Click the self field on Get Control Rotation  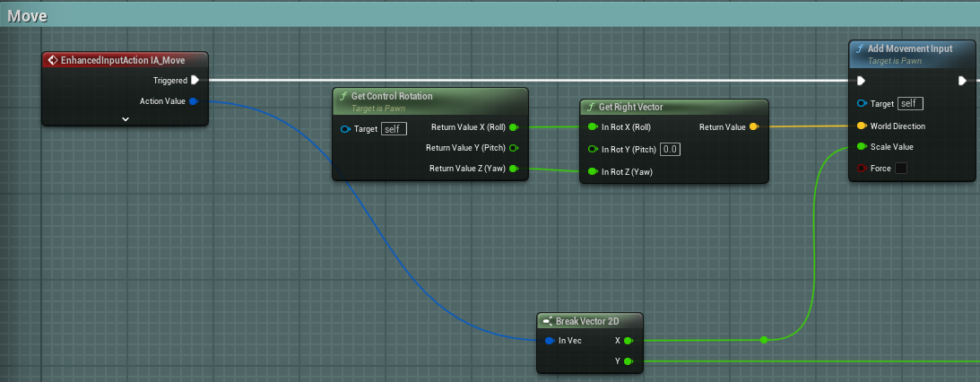click(x=394, y=129)
